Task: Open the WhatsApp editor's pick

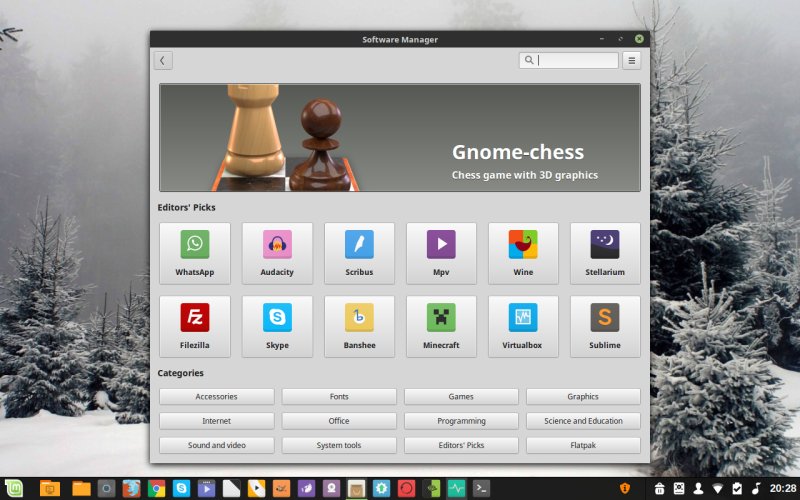Action: coord(194,253)
